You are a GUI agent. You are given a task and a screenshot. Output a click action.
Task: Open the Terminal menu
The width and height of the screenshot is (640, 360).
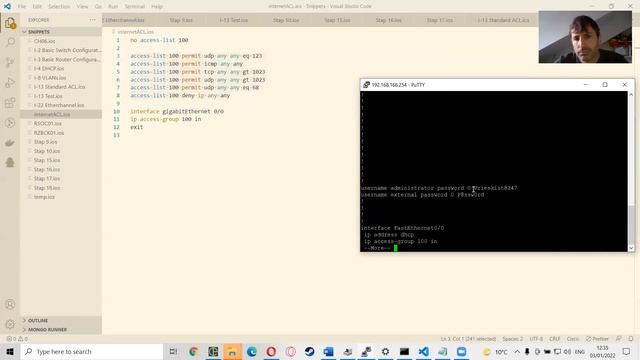[x=134, y=7]
